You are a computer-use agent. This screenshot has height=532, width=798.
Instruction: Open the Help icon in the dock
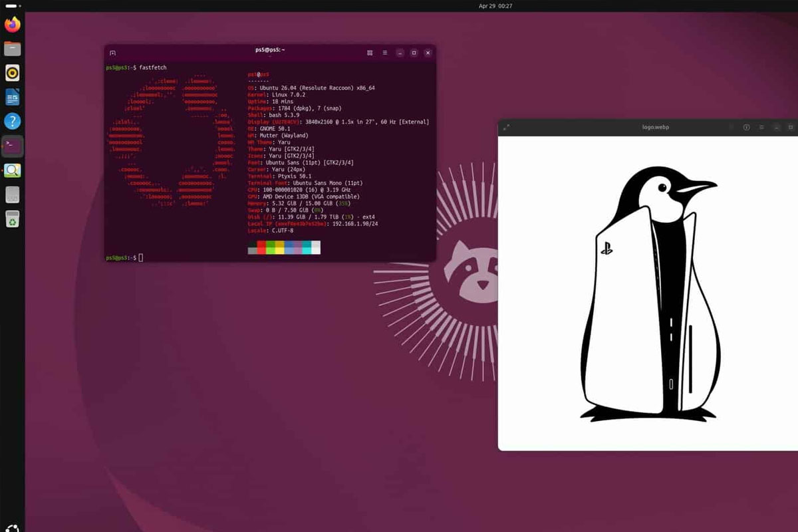pos(12,122)
